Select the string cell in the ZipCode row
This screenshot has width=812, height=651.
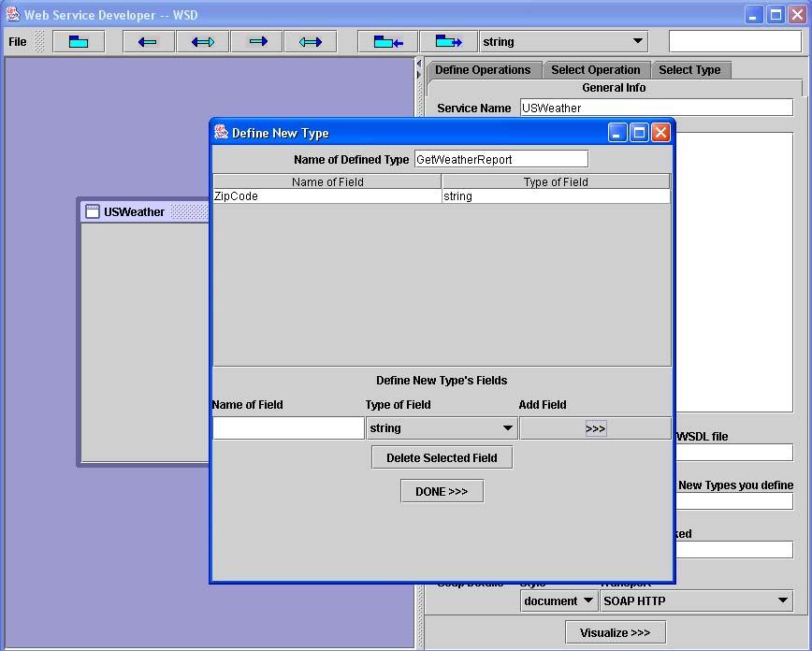tap(556, 195)
